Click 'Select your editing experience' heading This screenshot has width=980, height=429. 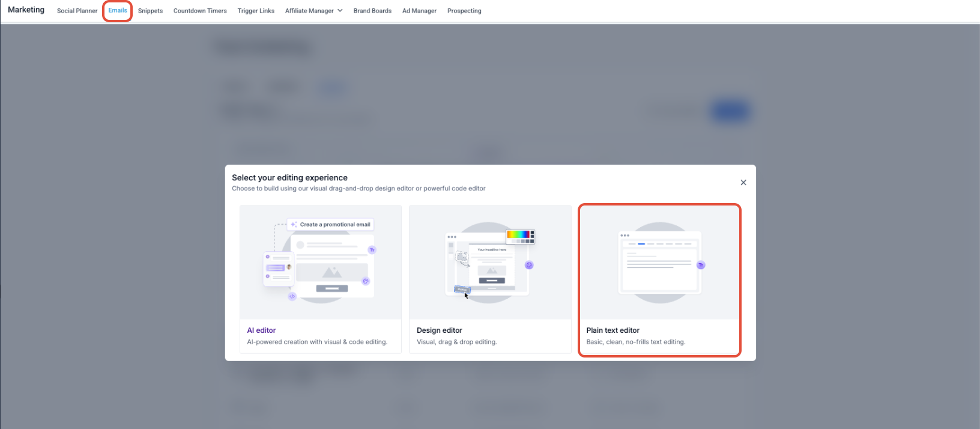(289, 178)
